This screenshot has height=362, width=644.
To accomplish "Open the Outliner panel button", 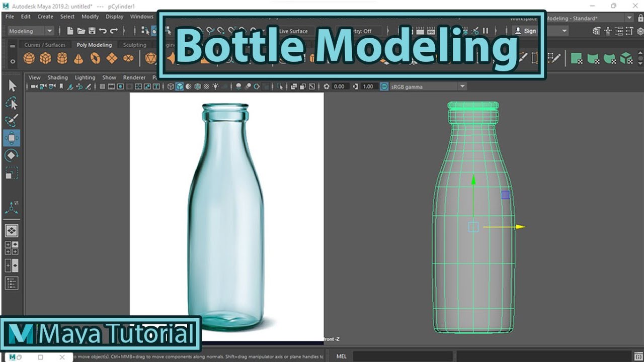I will [x=12, y=283].
